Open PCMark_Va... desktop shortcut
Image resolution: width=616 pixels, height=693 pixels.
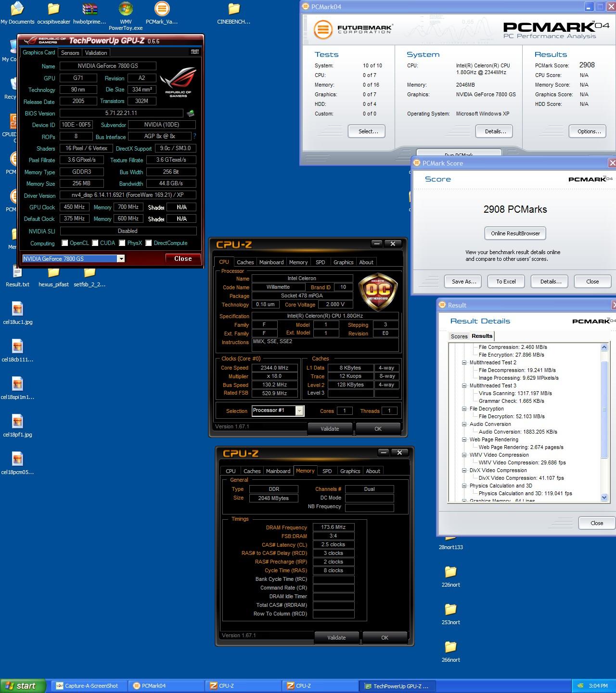coord(162,13)
